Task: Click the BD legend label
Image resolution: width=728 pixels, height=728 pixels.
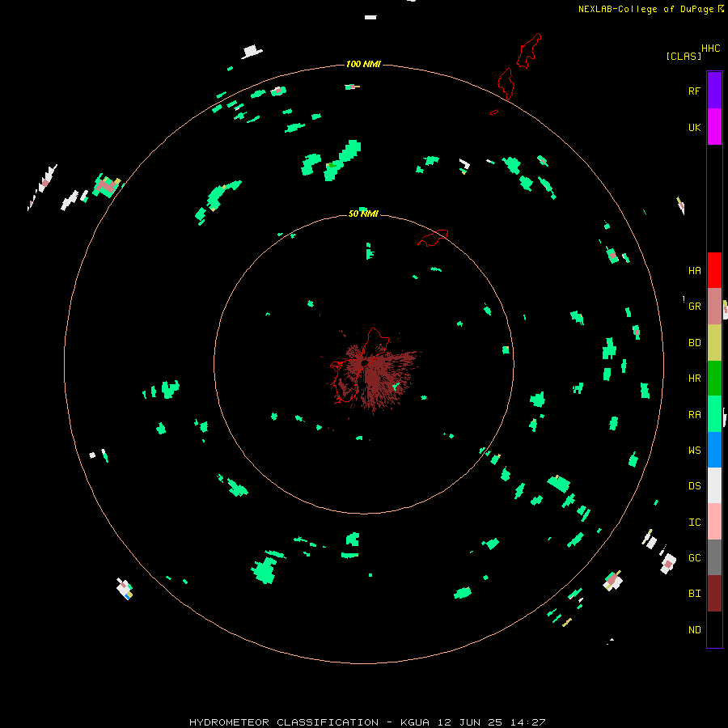Action: 694,343
